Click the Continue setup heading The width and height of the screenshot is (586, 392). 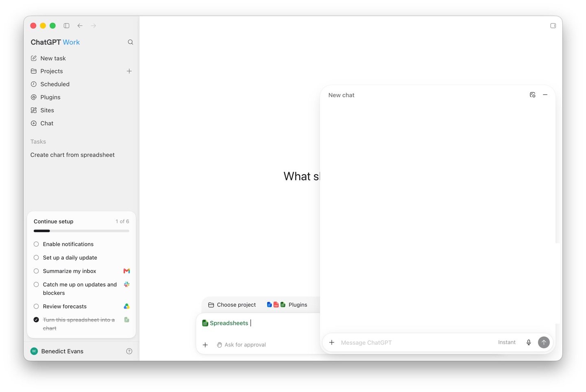(x=53, y=222)
